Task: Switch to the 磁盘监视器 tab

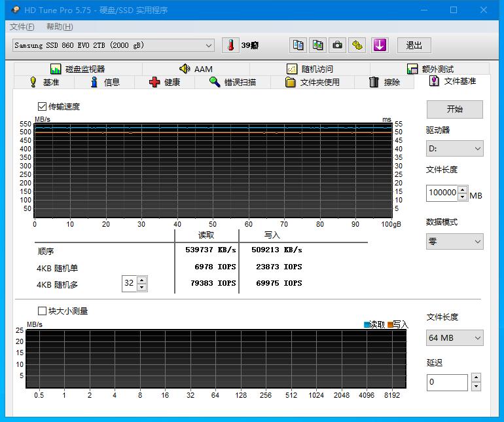Action: coord(78,69)
